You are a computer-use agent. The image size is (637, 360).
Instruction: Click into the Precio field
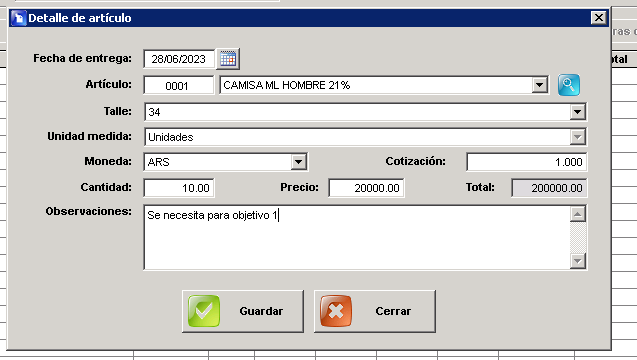(366, 188)
